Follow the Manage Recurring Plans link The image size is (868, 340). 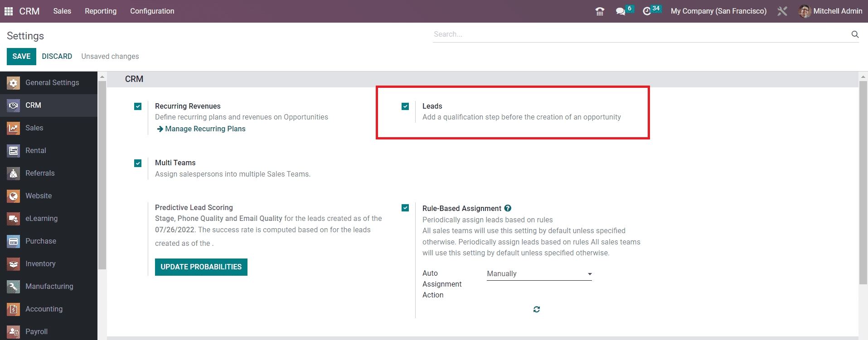pyautogui.click(x=205, y=129)
